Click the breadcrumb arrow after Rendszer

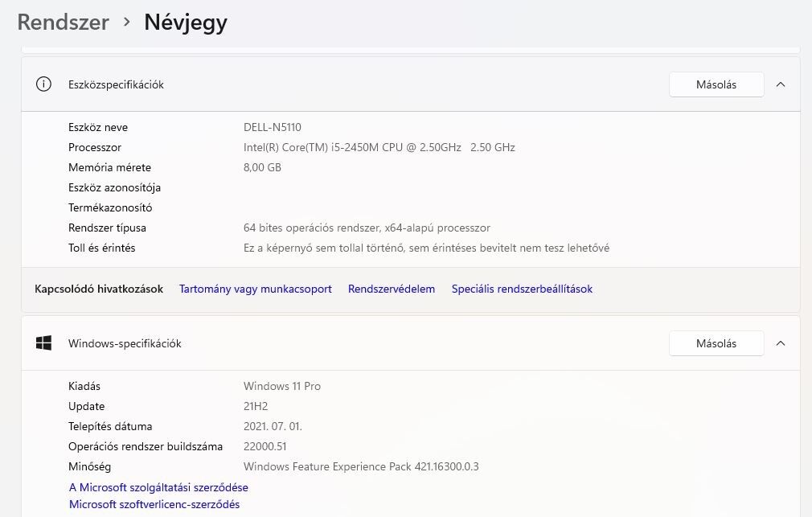click(127, 23)
